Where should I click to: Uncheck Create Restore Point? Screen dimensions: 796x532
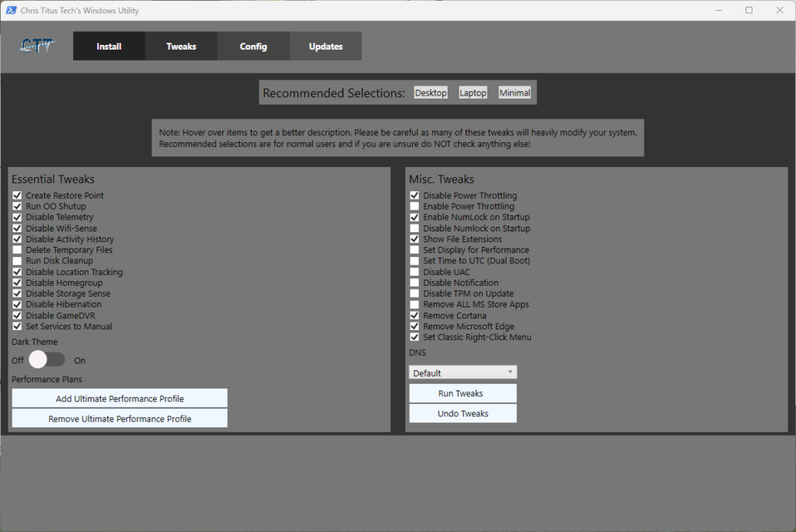[x=17, y=195]
